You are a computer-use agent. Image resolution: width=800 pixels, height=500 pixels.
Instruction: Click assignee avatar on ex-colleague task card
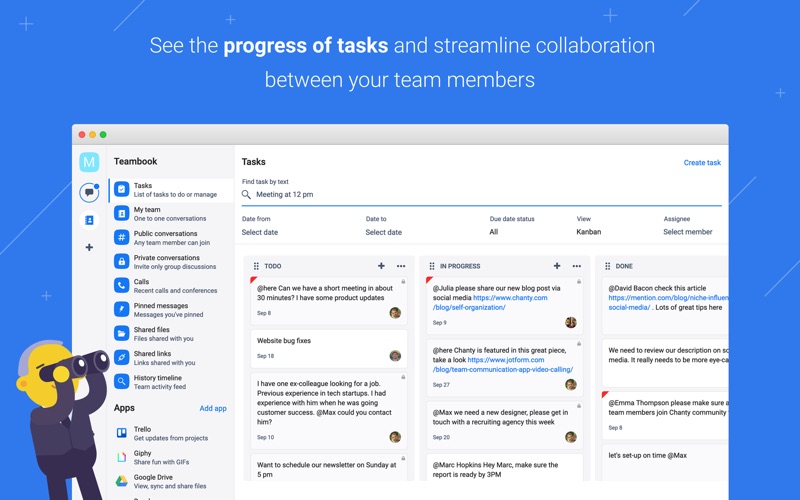pyautogui.click(x=395, y=437)
